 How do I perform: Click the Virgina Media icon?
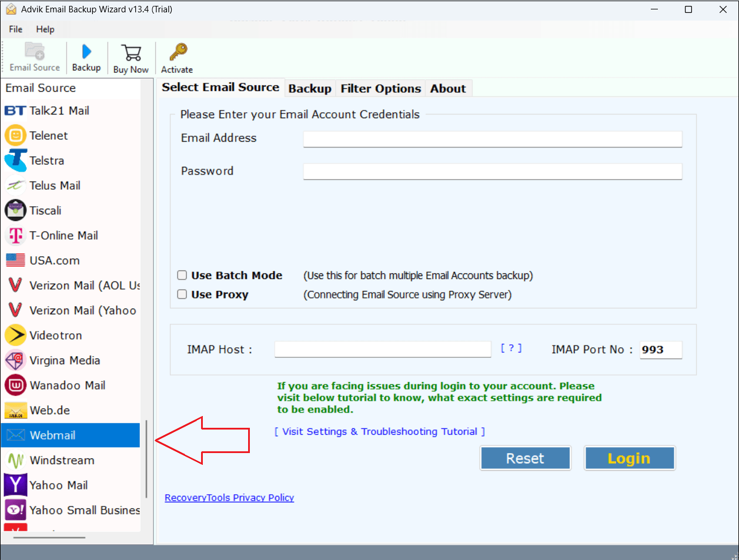point(15,360)
